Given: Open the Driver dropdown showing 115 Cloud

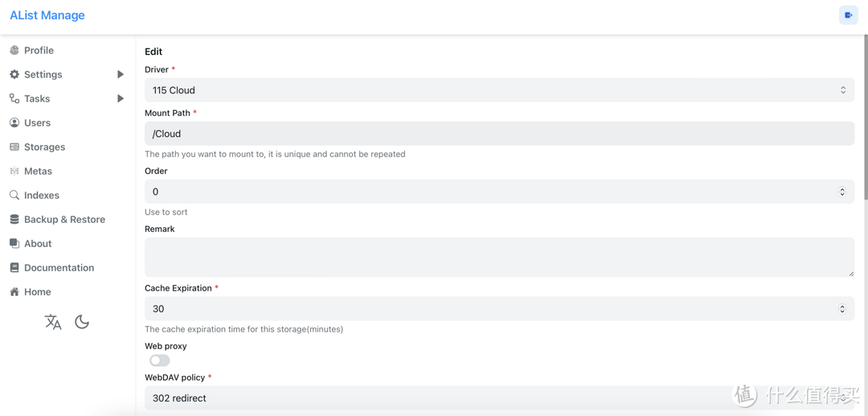Looking at the screenshot, I should (x=498, y=90).
